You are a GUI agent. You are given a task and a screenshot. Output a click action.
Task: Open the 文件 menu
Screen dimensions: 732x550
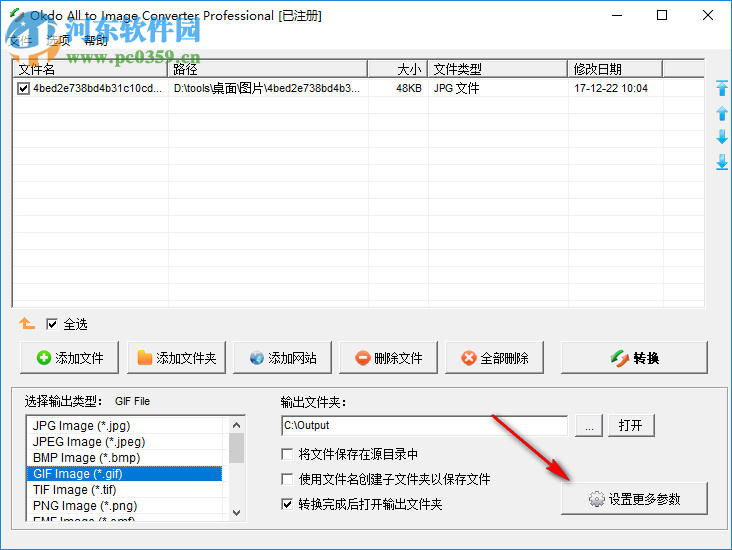20,41
